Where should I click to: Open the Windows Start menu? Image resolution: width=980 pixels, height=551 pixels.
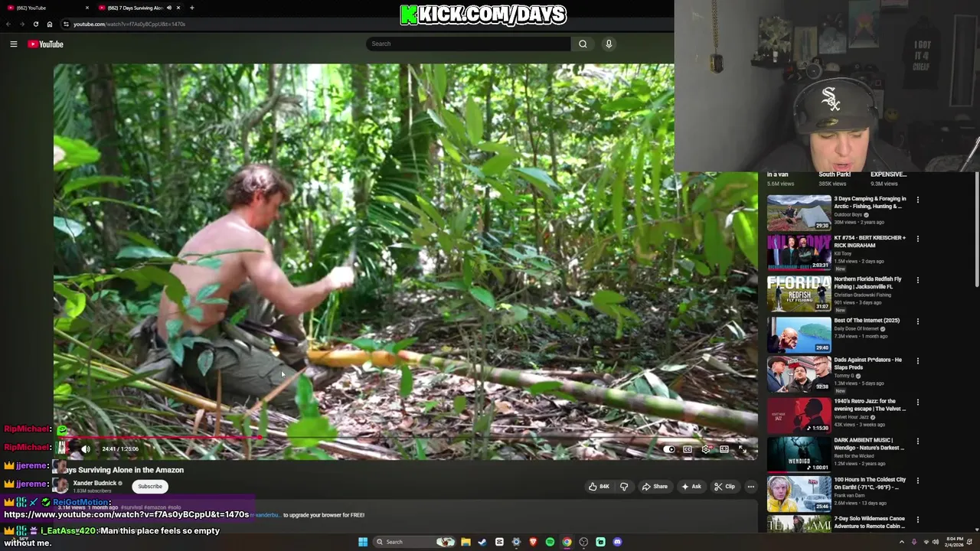coord(363,542)
